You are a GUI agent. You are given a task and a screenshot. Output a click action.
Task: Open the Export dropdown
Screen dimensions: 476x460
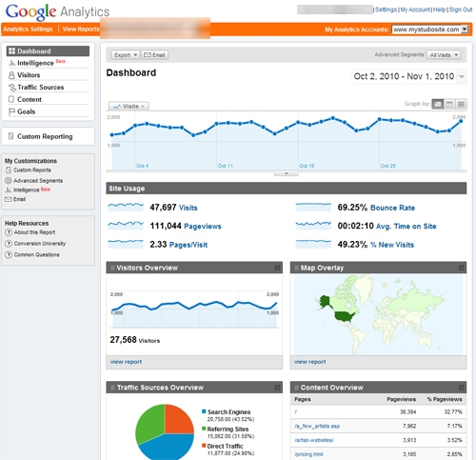pos(125,55)
